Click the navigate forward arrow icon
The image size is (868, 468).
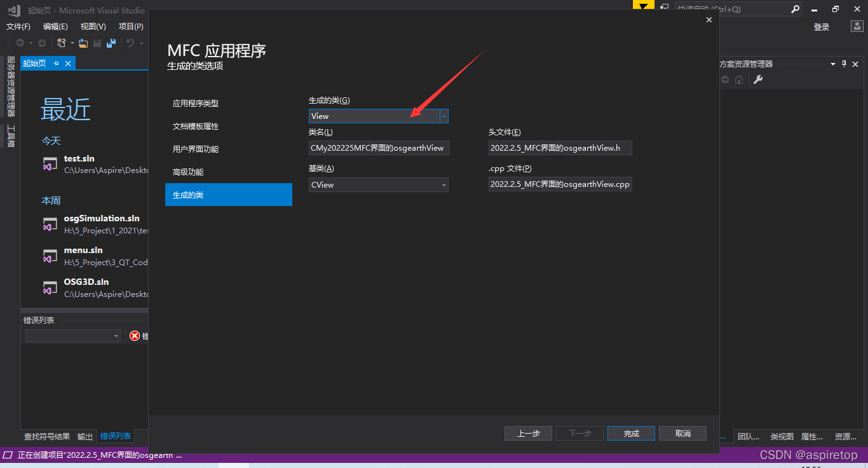pos(42,43)
